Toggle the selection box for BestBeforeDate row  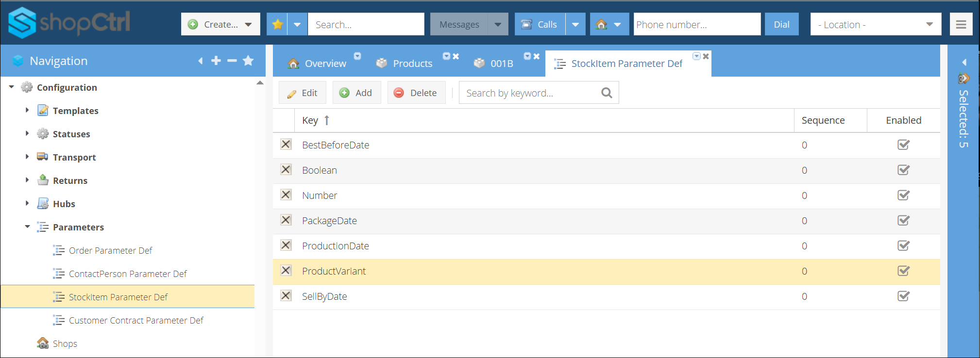click(286, 145)
